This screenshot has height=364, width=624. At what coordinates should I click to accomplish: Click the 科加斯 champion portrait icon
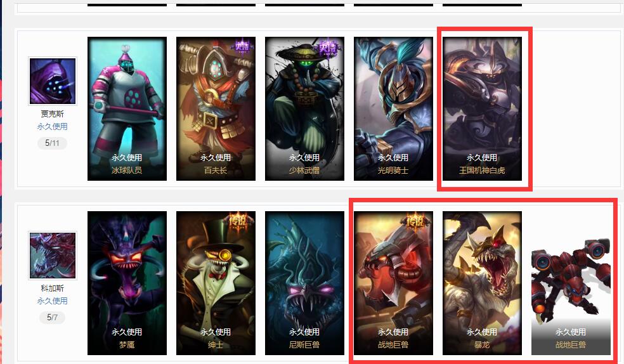point(53,256)
